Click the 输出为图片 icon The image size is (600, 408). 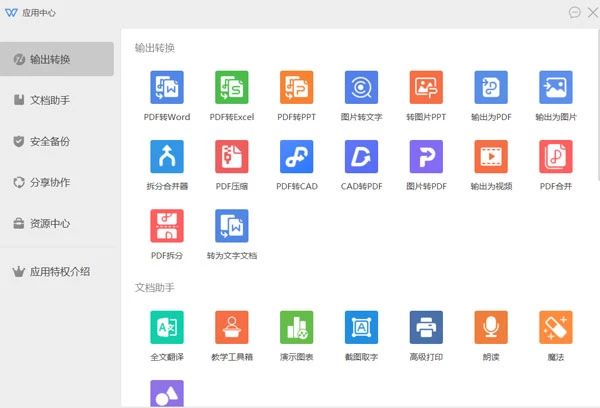click(556, 87)
